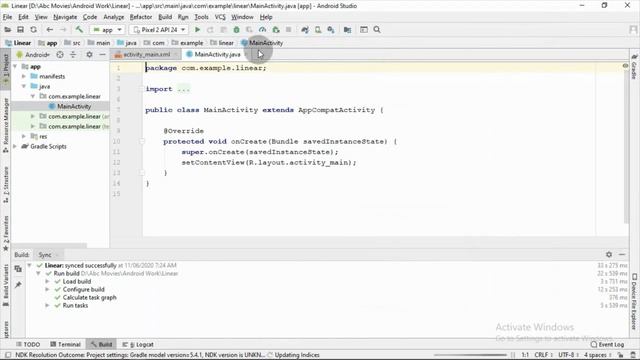Start debugging with the green bug icon
640x360 pixels.
(236, 30)
